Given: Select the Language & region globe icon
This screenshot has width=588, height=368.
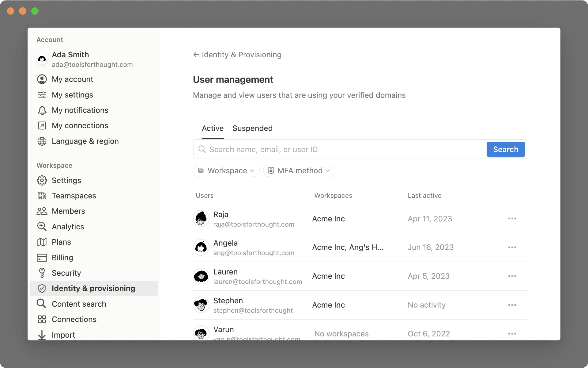Looking at the screenshot, I should (42, 141).
